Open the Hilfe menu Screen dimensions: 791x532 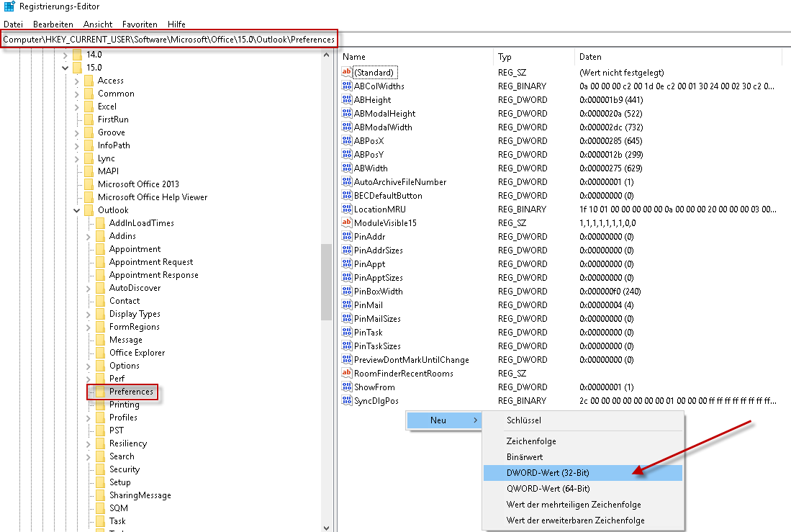pos(176,24)
